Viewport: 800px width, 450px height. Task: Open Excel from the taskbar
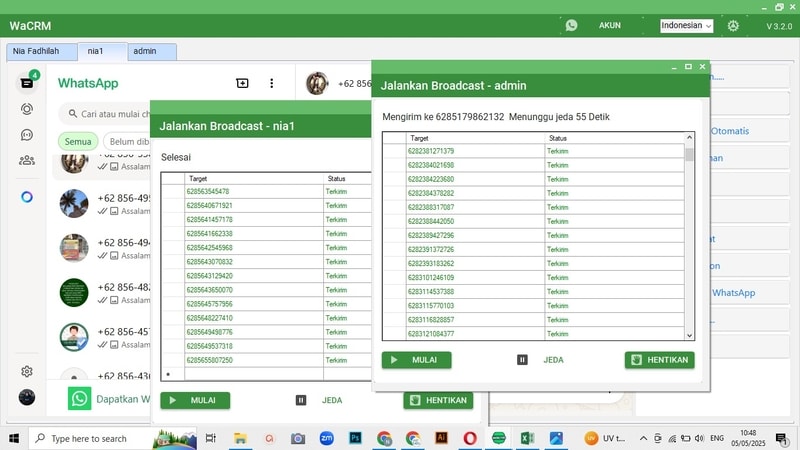[x=527, y=438]
